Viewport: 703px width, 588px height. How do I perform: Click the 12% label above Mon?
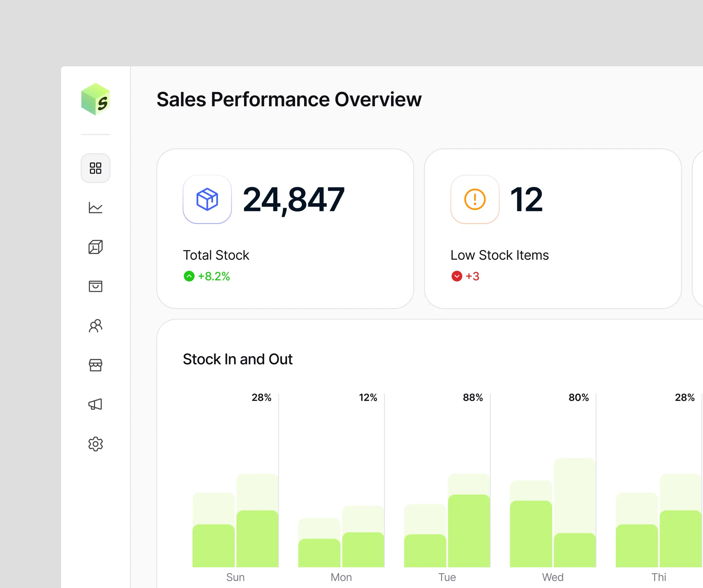tap(368, 397)
